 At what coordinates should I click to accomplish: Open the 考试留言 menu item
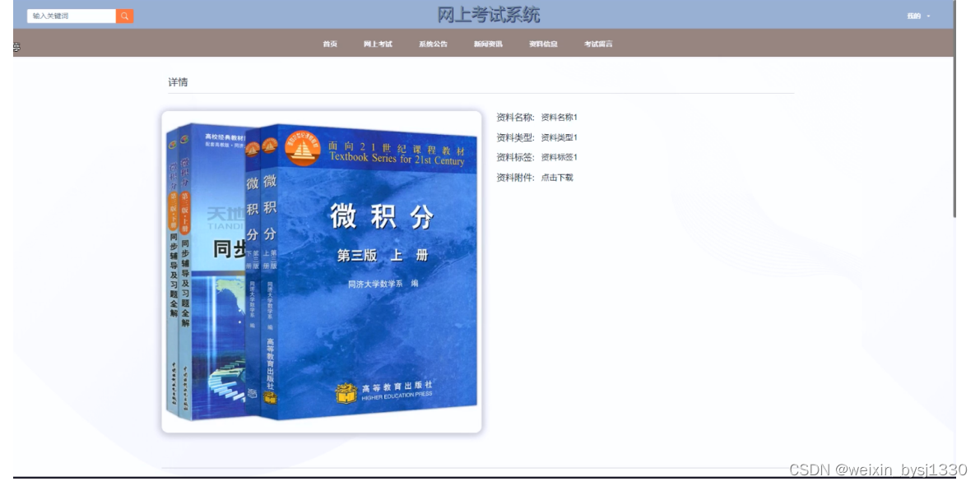pyautogui.click(x=598, y=44)
